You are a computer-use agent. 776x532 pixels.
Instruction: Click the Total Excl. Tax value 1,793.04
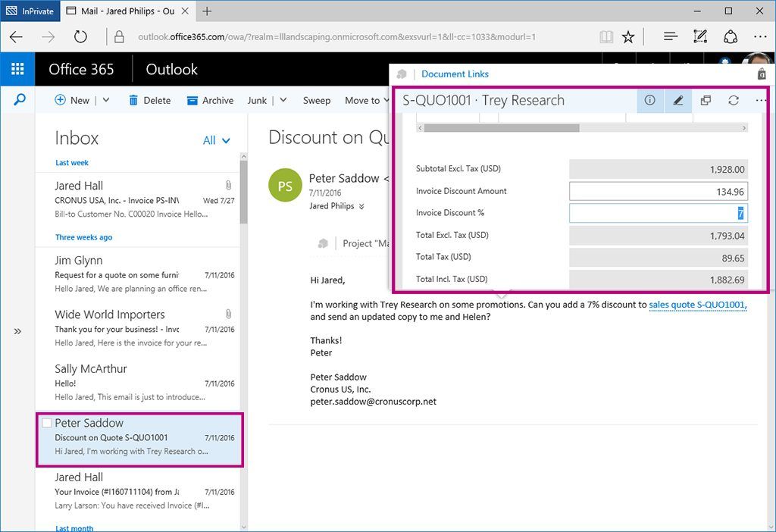(x=659, y=236)
